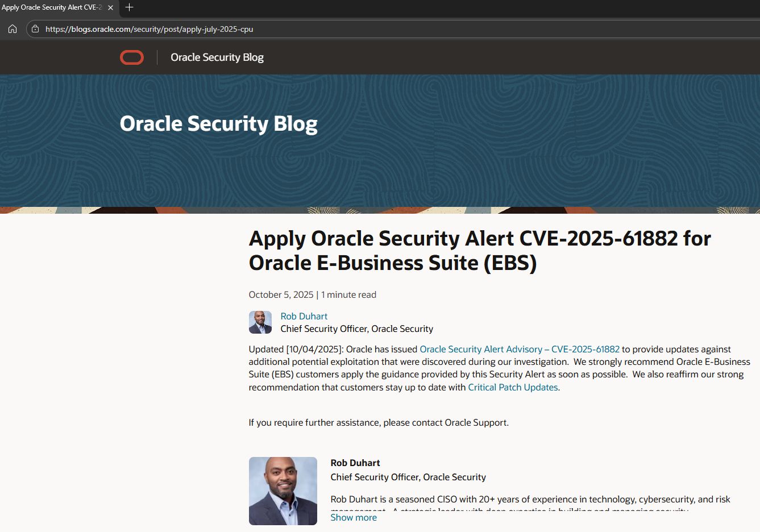
Task: Click the large Rob Duhart author photo
Action: coord(283,491)
